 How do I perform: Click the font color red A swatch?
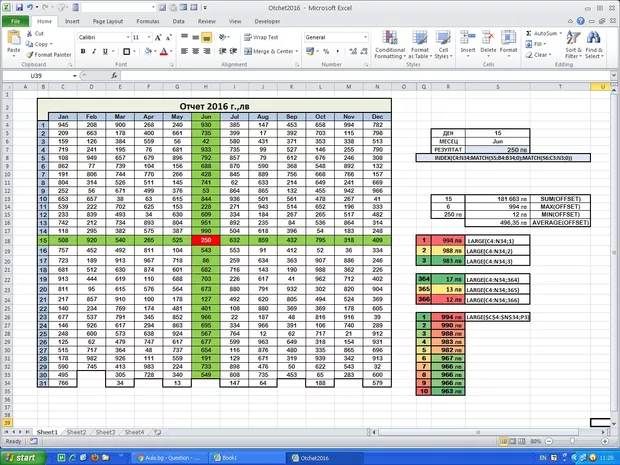161,51
